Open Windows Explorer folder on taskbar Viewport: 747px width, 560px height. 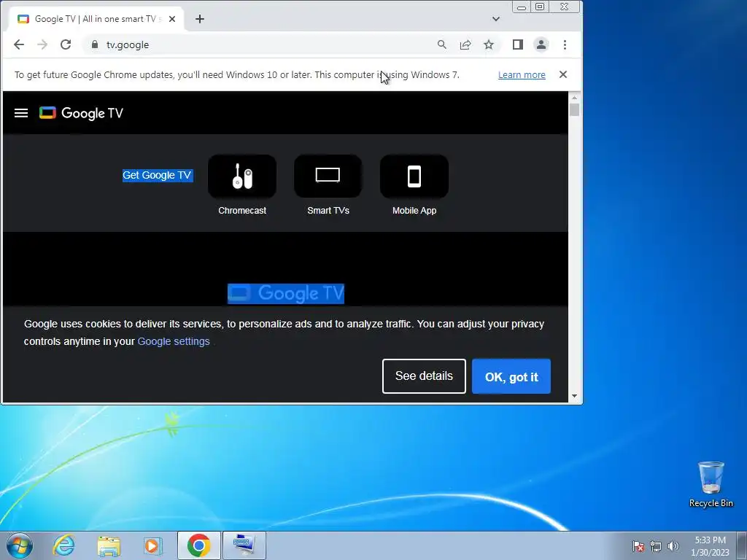pyautogui.click(x=109, y=545)
